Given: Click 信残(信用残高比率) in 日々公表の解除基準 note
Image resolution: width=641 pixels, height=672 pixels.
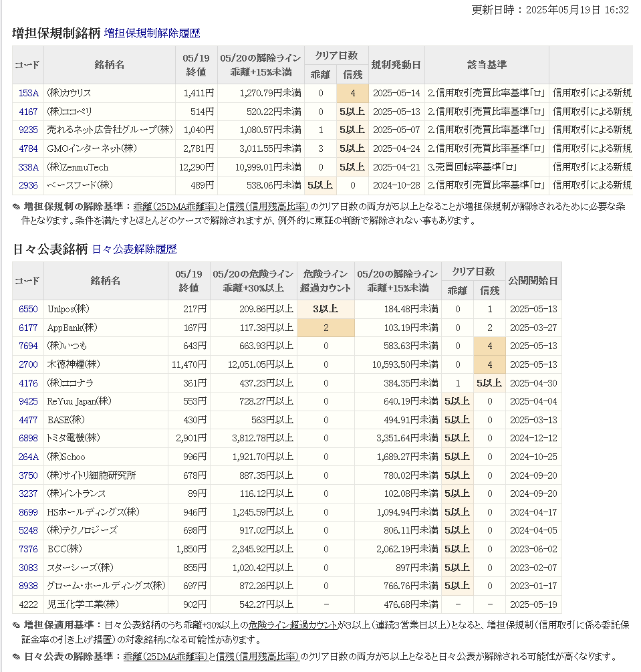Looking at the screenshot, I should click(257, 657).
